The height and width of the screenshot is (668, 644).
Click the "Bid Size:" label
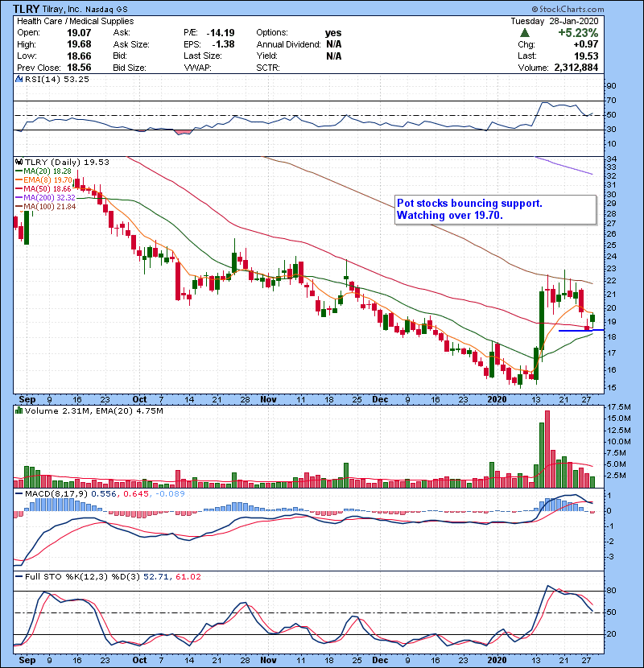130,68
